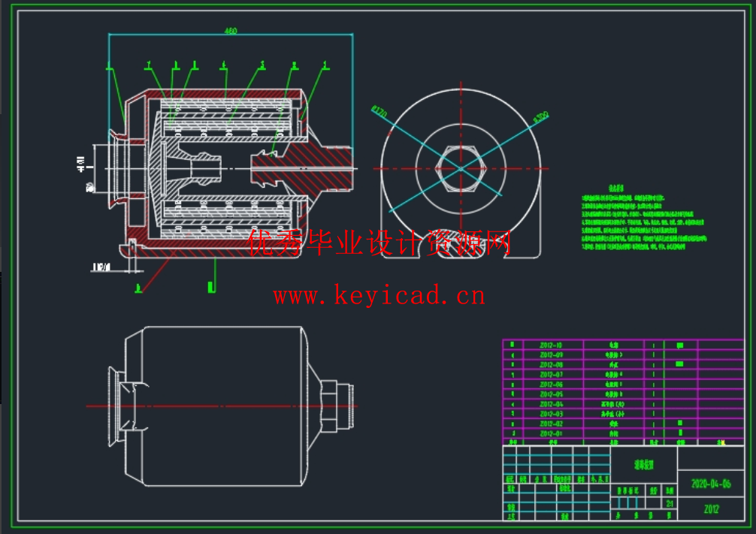756x534 pixels.
Task: Click the Z012-01 parts list entry
Action: click(x=551, y=433)
